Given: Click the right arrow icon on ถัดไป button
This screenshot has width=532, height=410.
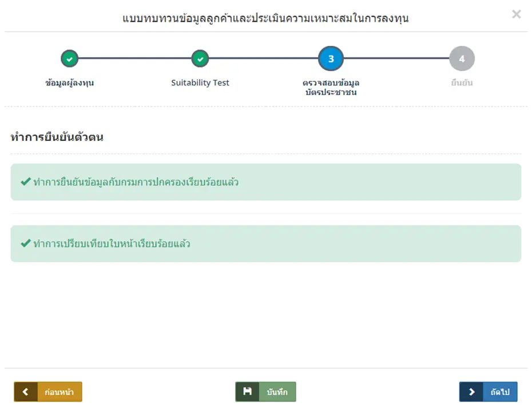Looking at the screenshot, I should coord(471,392).
